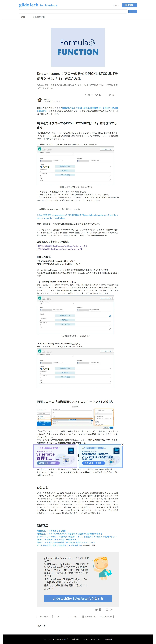Click the 作成した数式 heading

click(x=44, y=257)
